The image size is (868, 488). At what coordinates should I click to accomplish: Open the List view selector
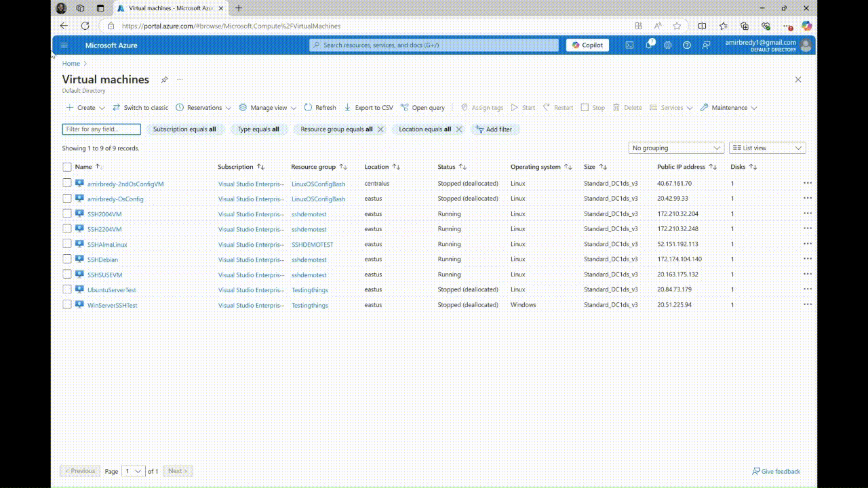click(x=766, y=147)
